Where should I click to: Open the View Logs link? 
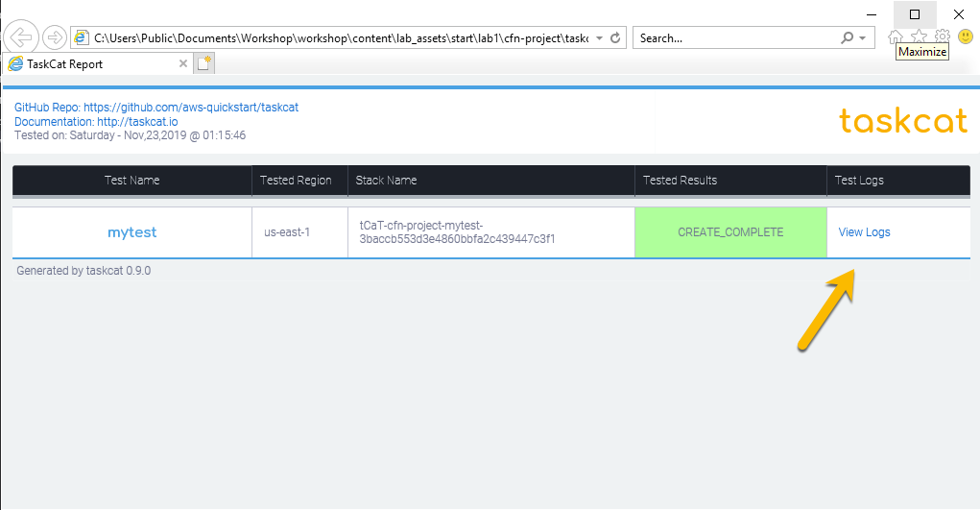864,232
